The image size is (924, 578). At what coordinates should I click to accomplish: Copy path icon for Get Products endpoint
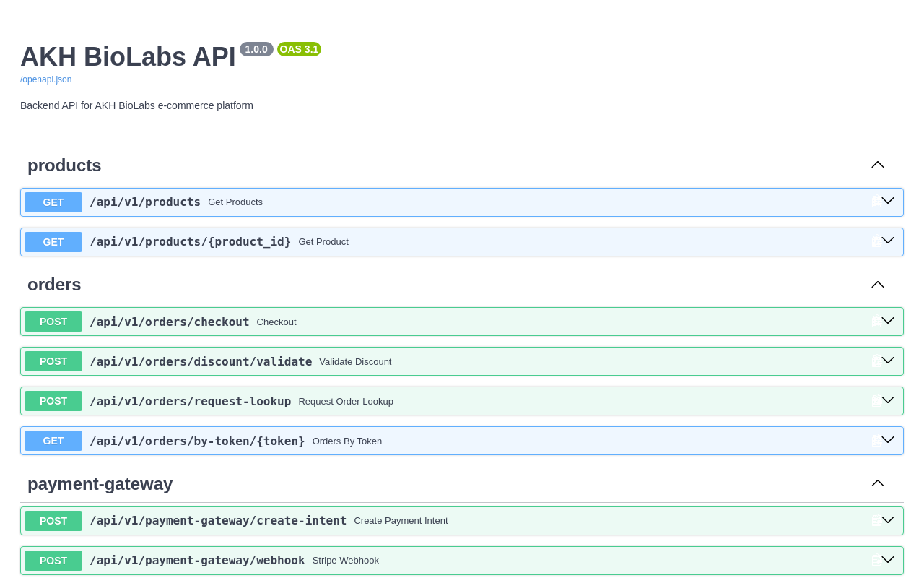(876, 202)
